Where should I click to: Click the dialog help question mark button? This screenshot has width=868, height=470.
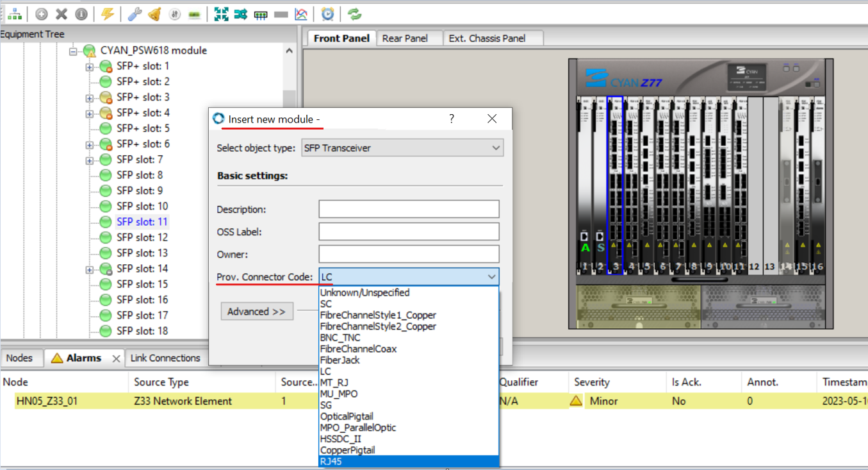point(452,119)
